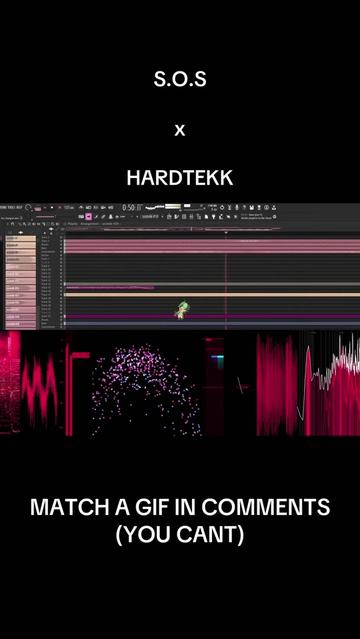Click the spectrogram panel at far left
Screen dimensions: 360x639
coord(10,382)
